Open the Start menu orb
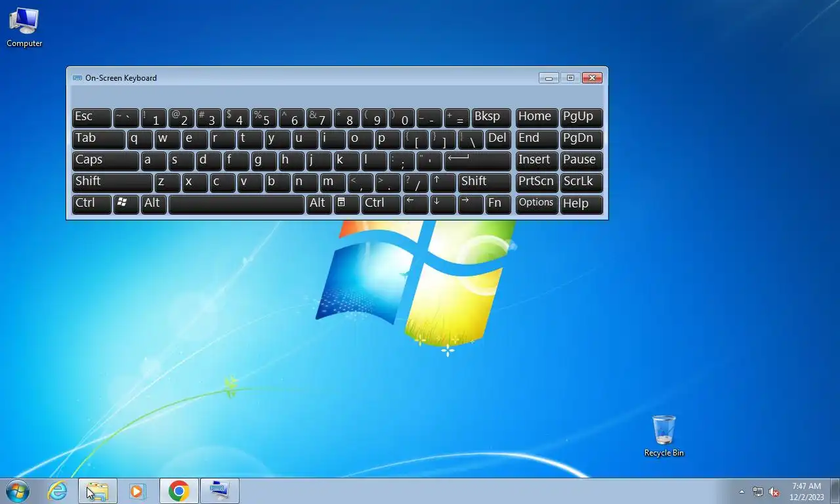 click(18, 491)
